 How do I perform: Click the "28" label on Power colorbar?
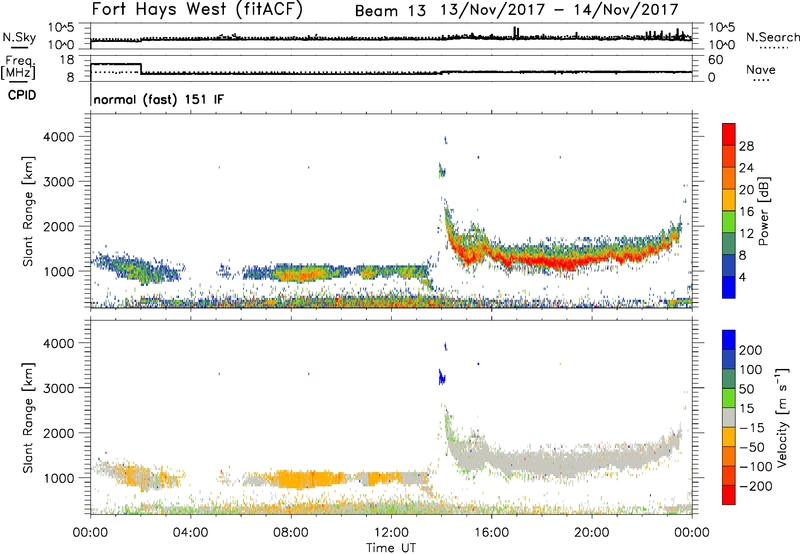[746, 146]
